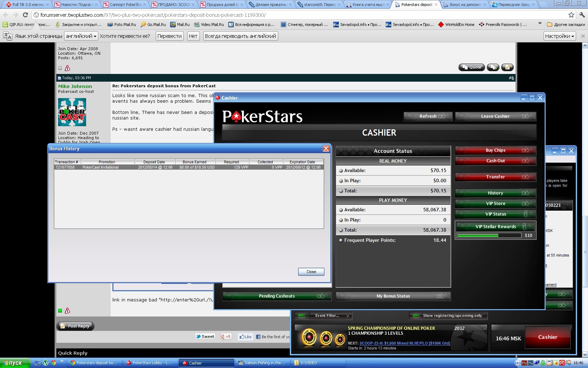Click Transfer button in Cashier

(x=496, y=177)
